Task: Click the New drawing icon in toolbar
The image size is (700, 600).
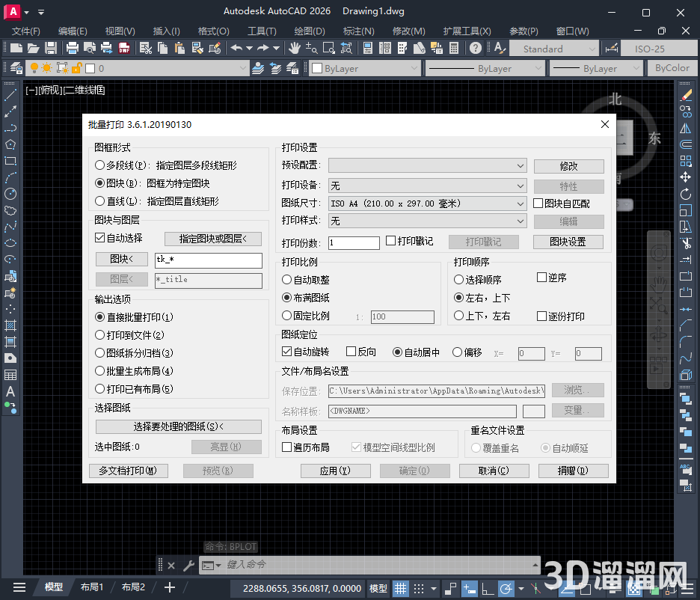Action: click(x=16, y=48)
